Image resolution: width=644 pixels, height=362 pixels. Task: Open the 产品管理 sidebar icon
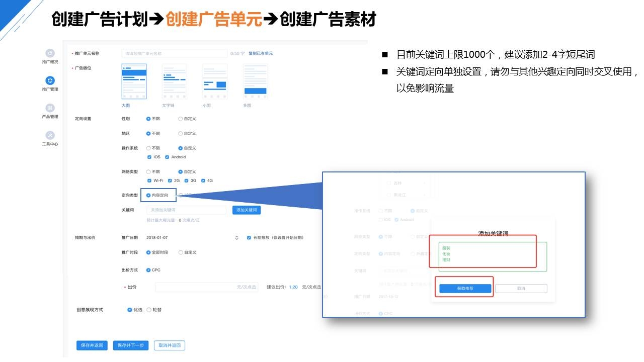coord(50,108)
